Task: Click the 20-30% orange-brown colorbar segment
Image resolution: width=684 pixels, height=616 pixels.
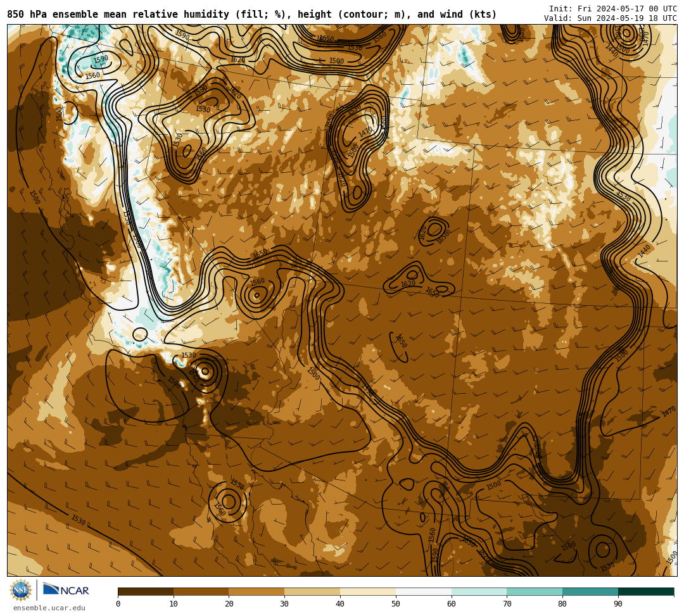Action: [x=257, y=591]
